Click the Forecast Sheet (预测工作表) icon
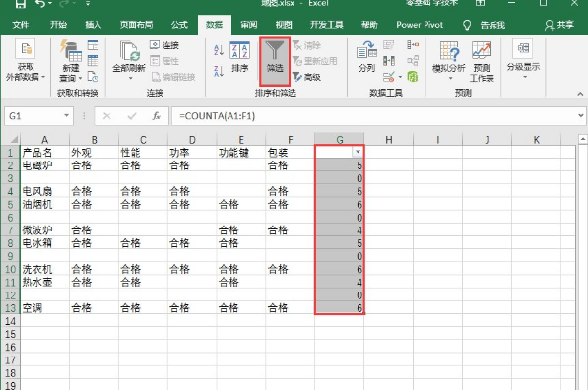Screen dimensions: 588x390 [x=482, y=61]
